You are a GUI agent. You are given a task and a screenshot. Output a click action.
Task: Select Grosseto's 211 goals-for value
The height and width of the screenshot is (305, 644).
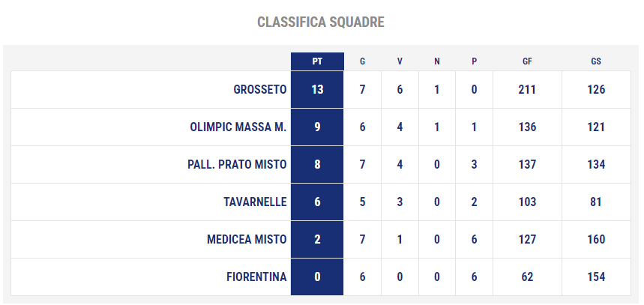click(527, 89)
